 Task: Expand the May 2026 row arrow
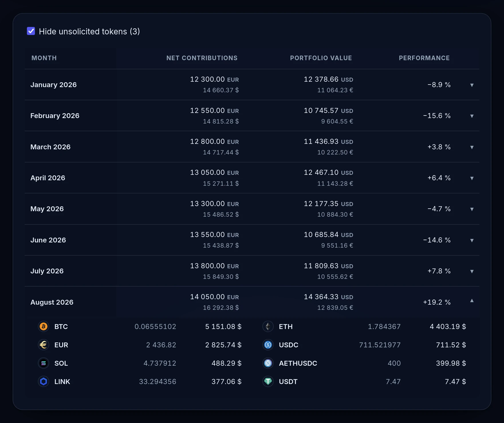[472, 209]
